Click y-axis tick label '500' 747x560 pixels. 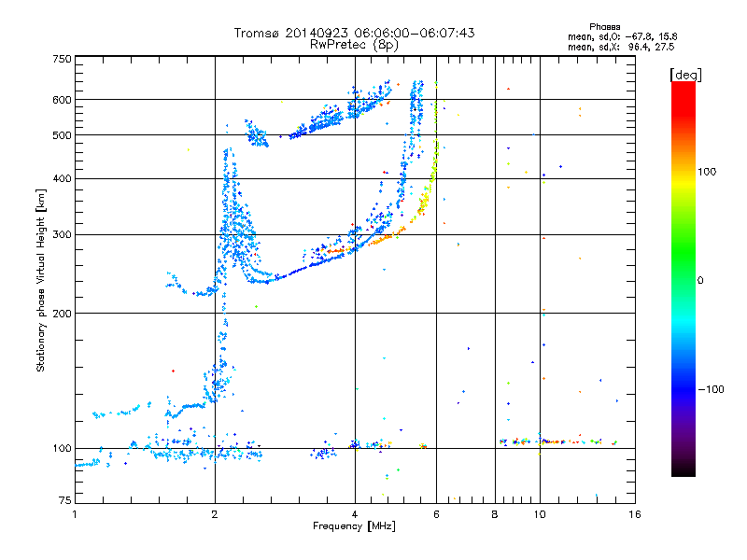pos(62,135)
